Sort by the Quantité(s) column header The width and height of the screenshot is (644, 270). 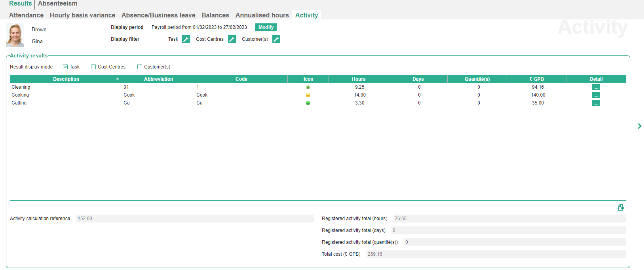click(x=477, y=79)
